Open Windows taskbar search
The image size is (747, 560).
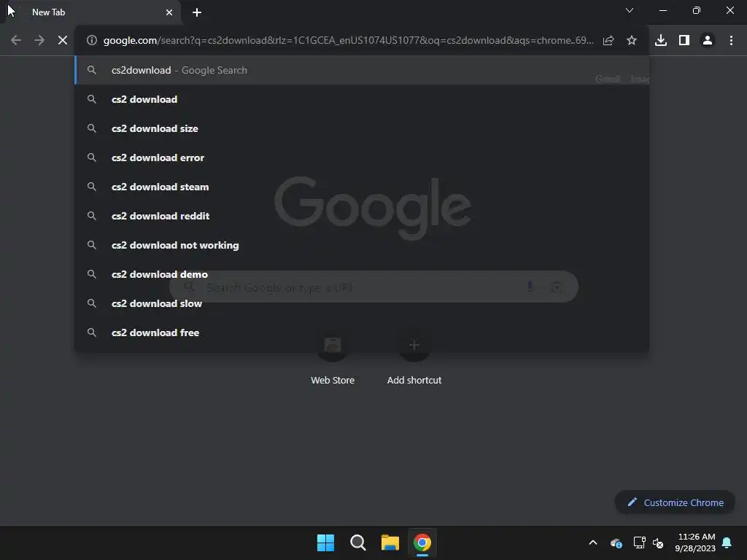357,542
